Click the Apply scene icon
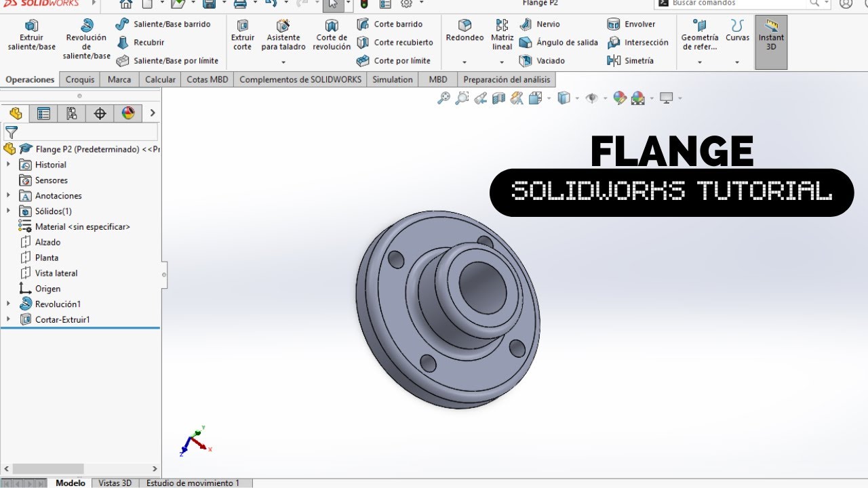This screenshot has width=868, height=488. click(637, 98)
